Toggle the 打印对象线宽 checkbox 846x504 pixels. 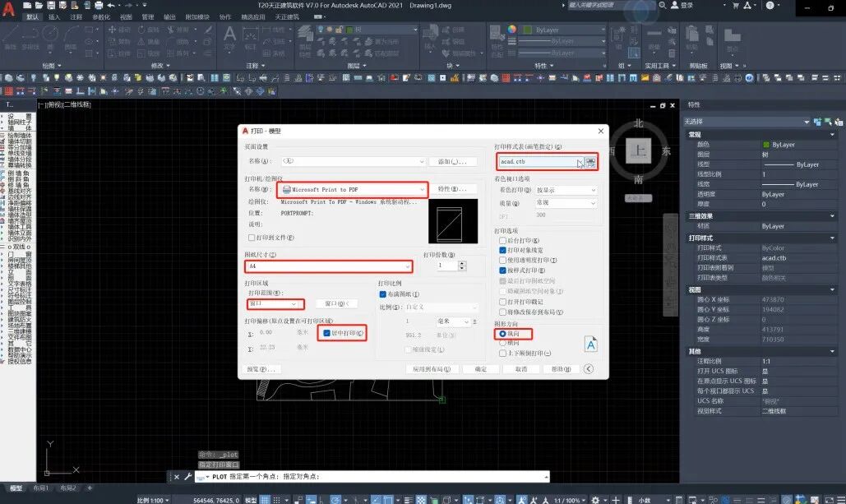[x=502, y=250]
